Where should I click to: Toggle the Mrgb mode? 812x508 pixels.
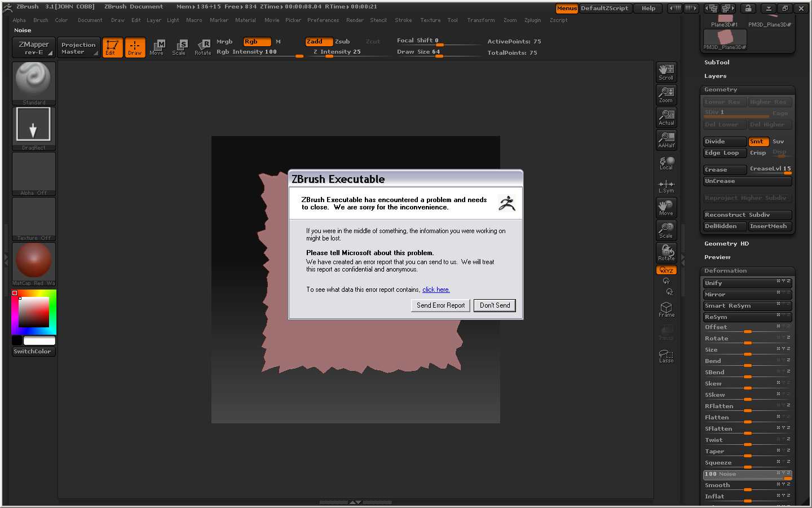click(x=224, y=42)
